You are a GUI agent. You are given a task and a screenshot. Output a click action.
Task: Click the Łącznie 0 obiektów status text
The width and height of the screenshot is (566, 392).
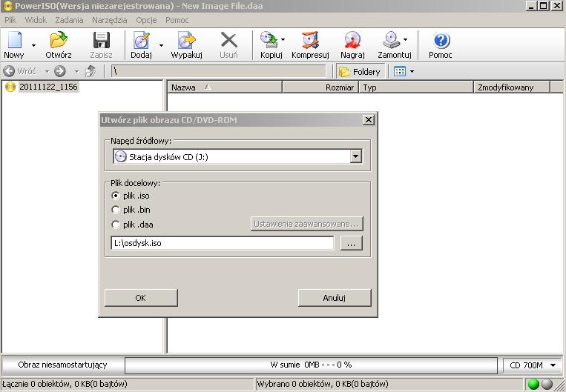tap(65, 384)
